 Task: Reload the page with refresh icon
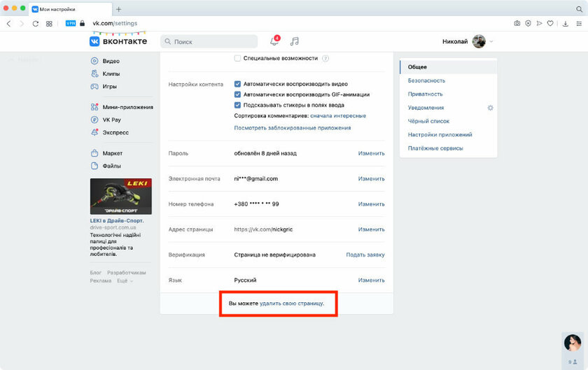(x=35, y=23)
